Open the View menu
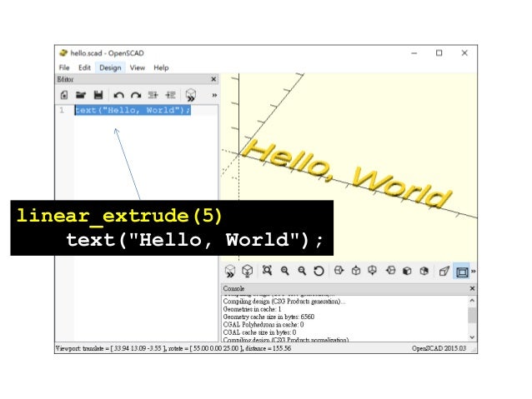The height and width of the screenshot is (399, 532). pyautogui.click(x=137, y=67)
